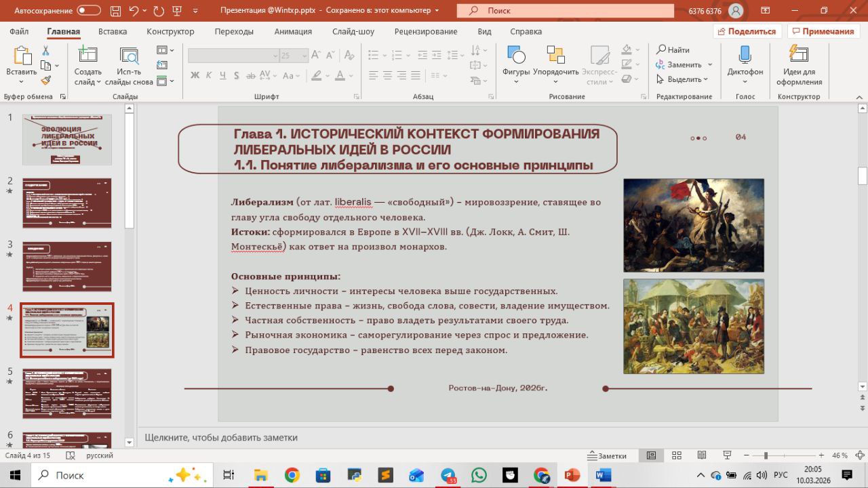The image size is (868, 488).
Task: Toggle underline Ч formatting
Action: click(x=222, y=75)
